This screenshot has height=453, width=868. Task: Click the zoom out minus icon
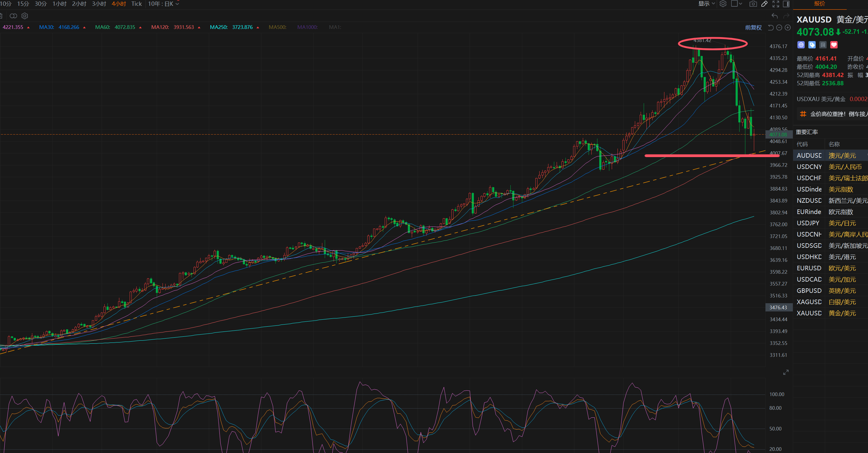(x=779, y=28)
